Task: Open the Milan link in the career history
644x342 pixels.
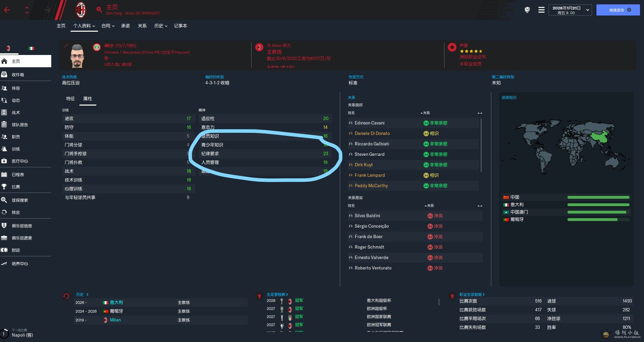Action: (x=115, y=320)
